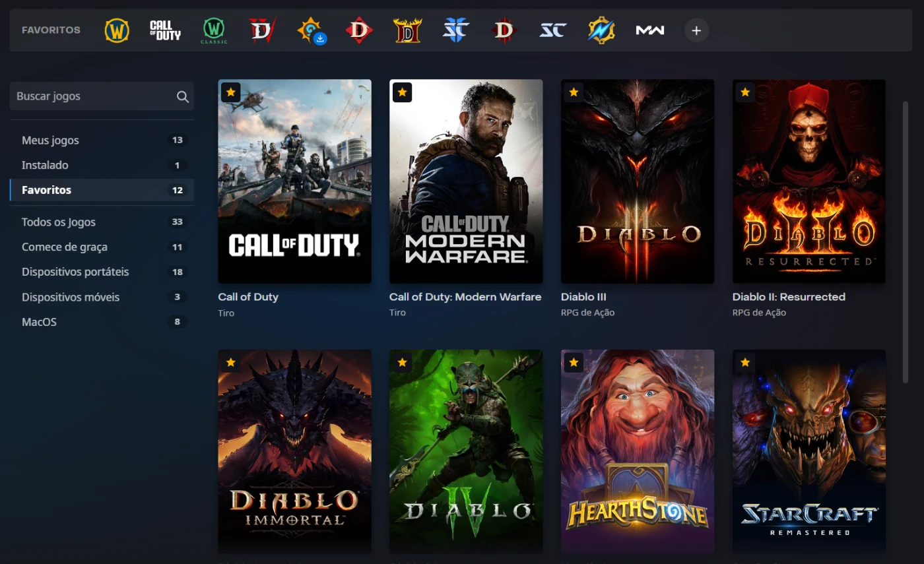The image size is (924, 564).
Task: Select Todos os Jogos category
Action: tap(58, 222)
